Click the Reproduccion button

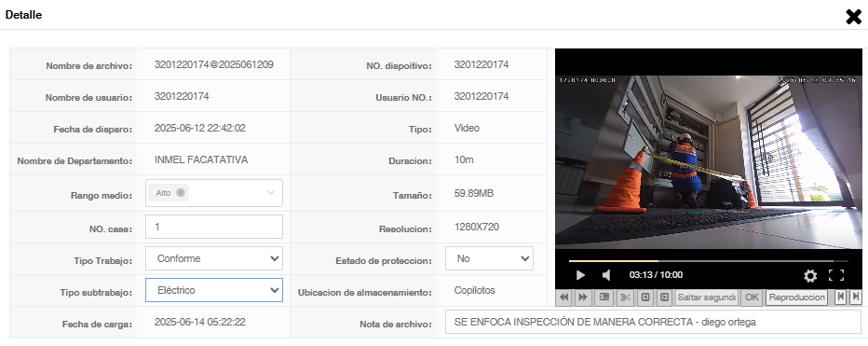(796, 298)
